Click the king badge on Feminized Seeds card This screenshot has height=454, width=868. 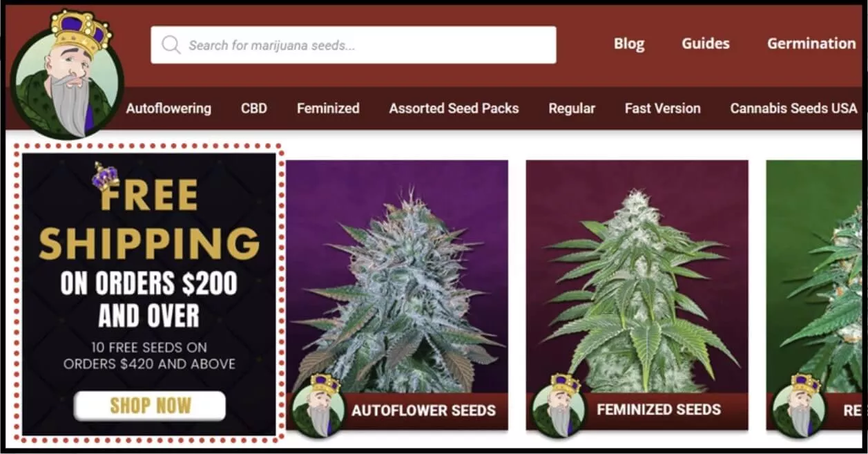[559, 406]
